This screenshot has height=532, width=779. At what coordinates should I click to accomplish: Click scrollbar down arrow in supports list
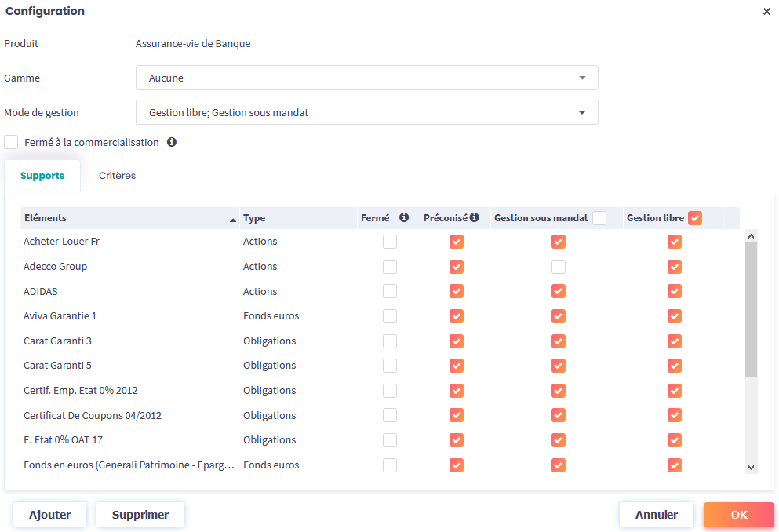click(751, 467)
